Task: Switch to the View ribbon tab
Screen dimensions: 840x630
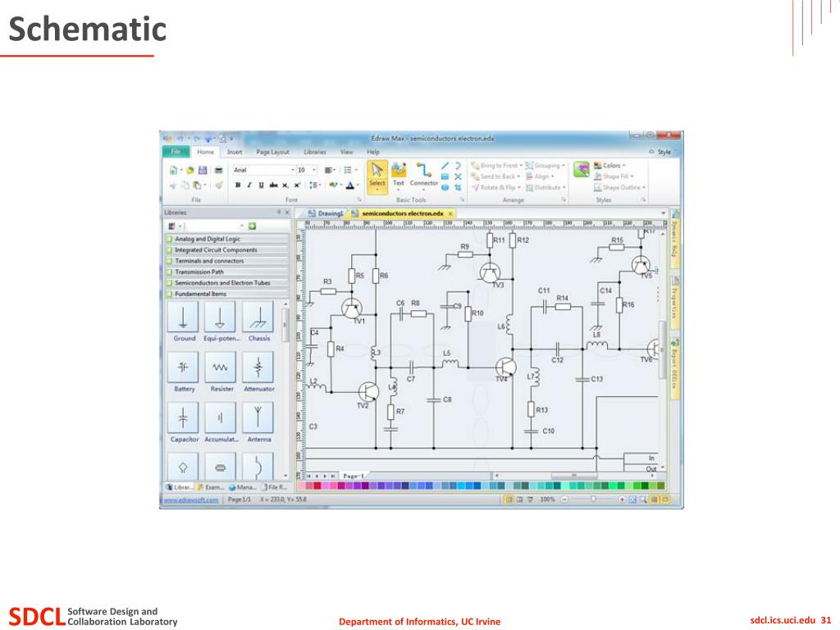Action: (x=347, y=152)
